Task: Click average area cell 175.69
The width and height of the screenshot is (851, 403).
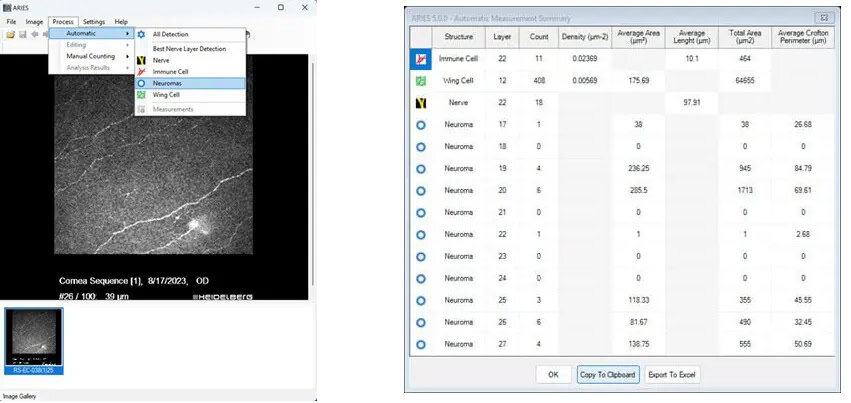Action: [638, 81]
